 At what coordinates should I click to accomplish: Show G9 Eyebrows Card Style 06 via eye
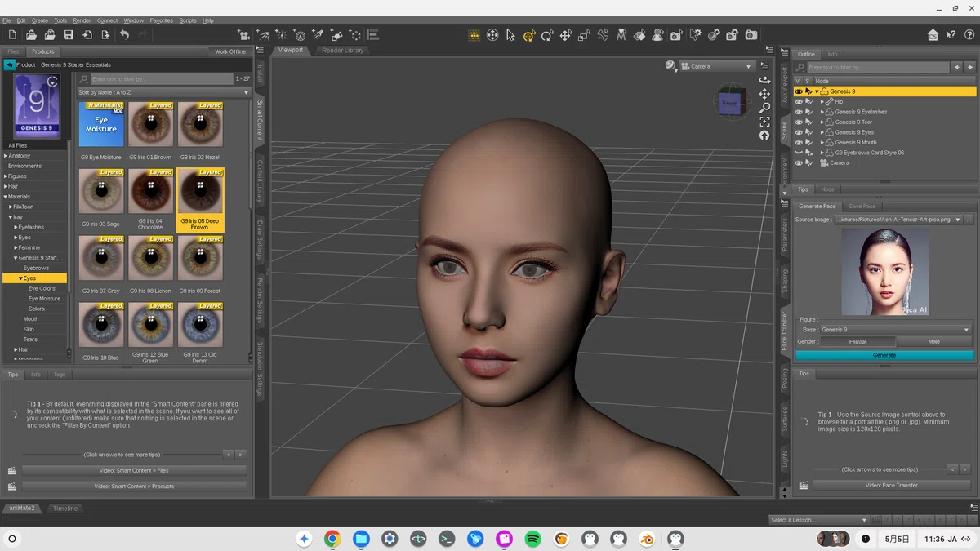tap(799, 153)
